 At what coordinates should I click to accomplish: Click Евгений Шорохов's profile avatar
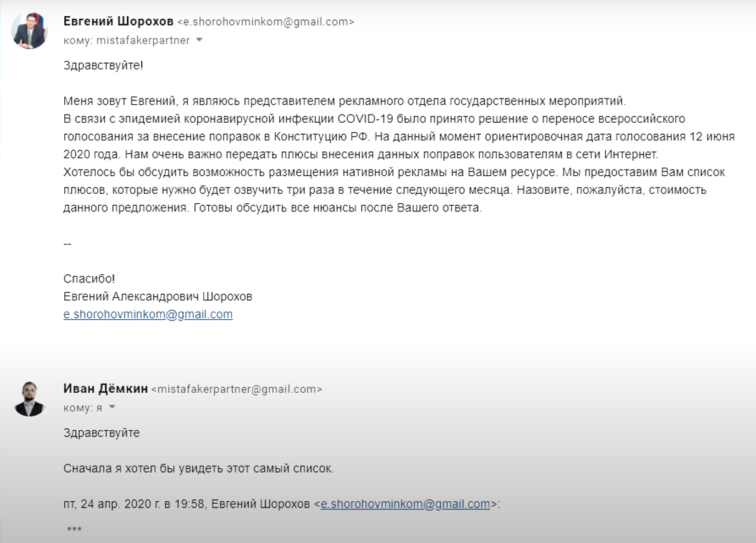(x=29, y=31)
